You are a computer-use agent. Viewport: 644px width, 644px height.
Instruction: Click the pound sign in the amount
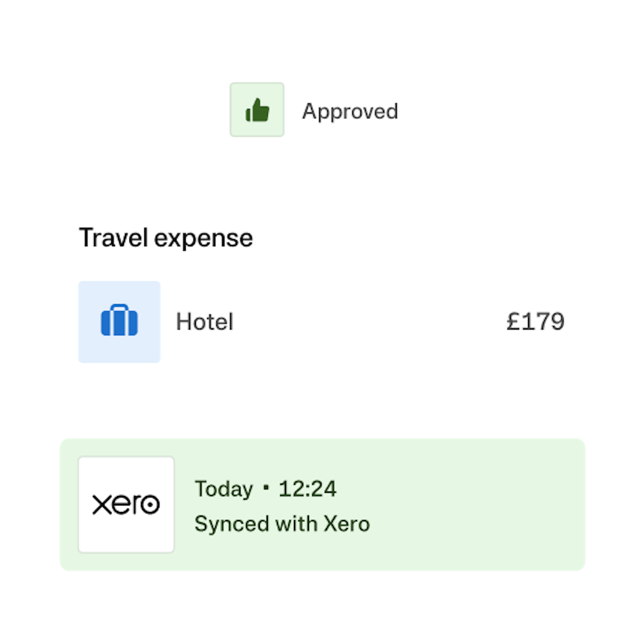click(x=513, y=321)
